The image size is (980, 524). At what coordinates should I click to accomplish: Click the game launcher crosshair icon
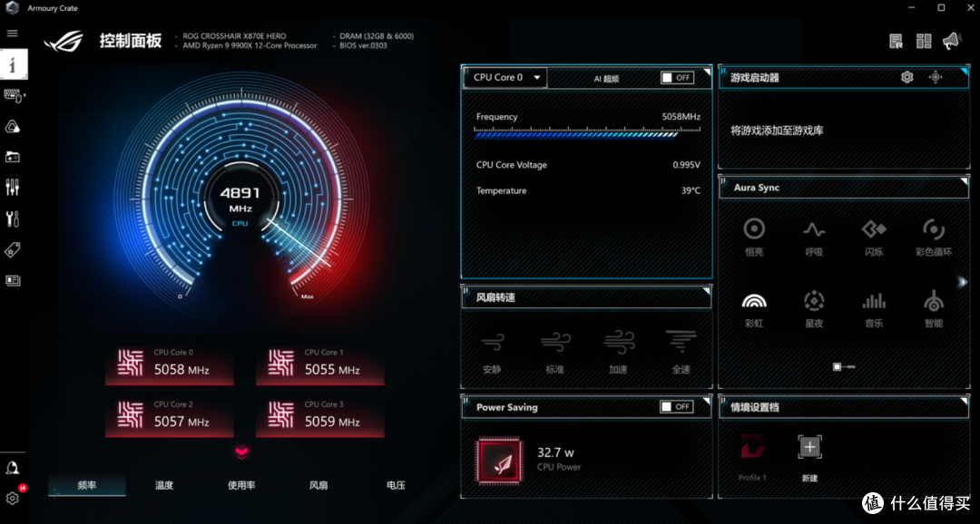point(936,77)
